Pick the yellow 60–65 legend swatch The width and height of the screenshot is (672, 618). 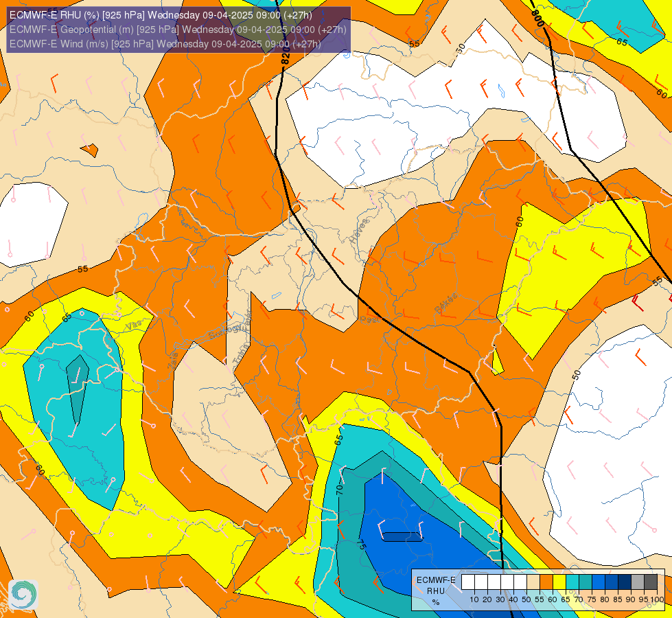[559, 582]
